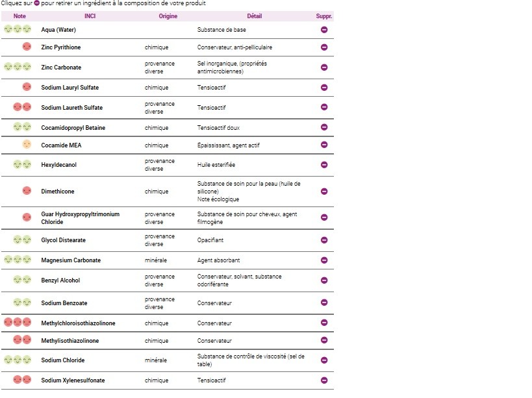Remove the Aqua (Water) ingredient
The image size is (532, 398).
(323, 30)
